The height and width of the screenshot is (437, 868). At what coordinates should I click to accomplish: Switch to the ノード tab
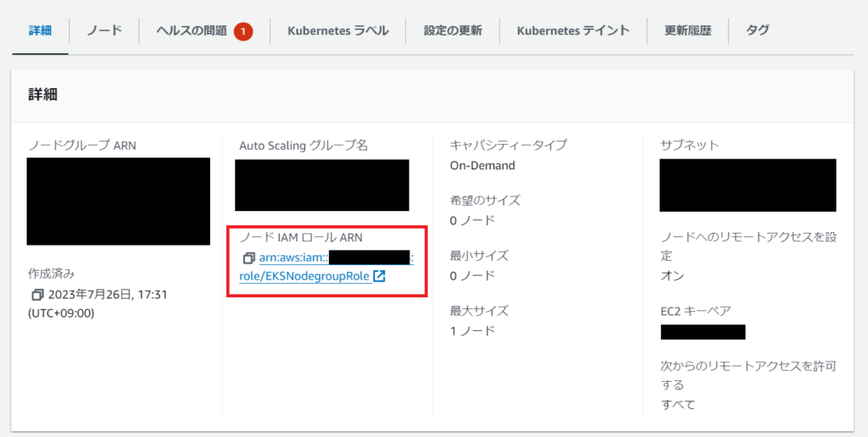click(104, 30)
